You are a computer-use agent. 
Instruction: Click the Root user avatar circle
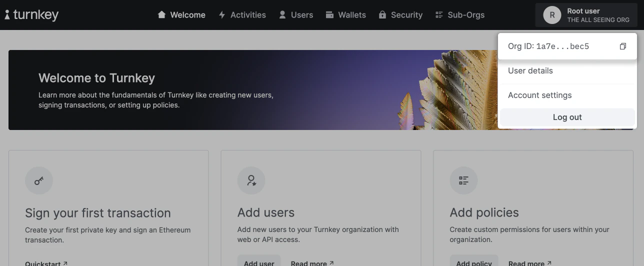pos(552,15)
